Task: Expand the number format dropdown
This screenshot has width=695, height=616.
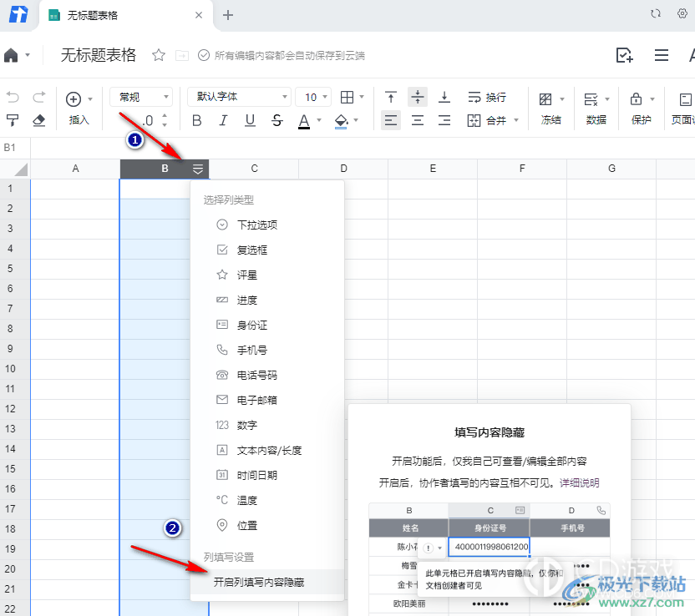Action: click(140, 98)
